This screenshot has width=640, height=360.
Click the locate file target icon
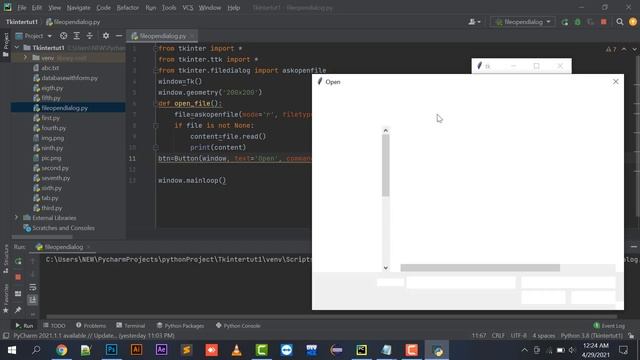click(63, 36)
